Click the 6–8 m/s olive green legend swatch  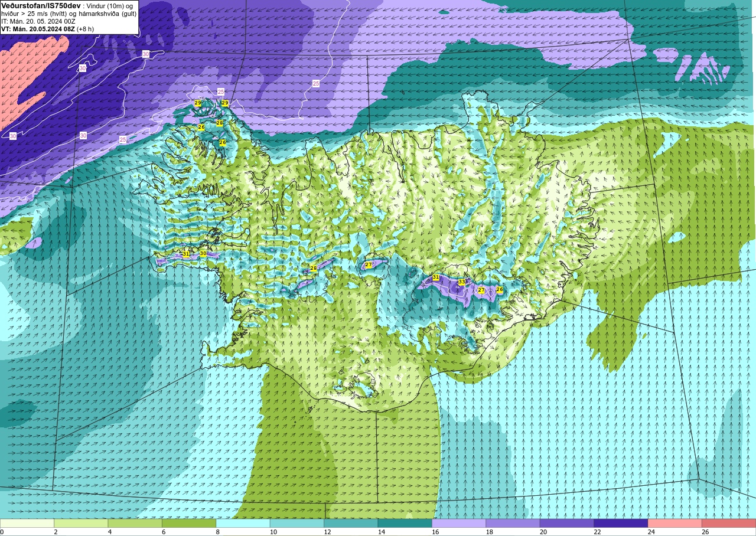coord(189,523)
